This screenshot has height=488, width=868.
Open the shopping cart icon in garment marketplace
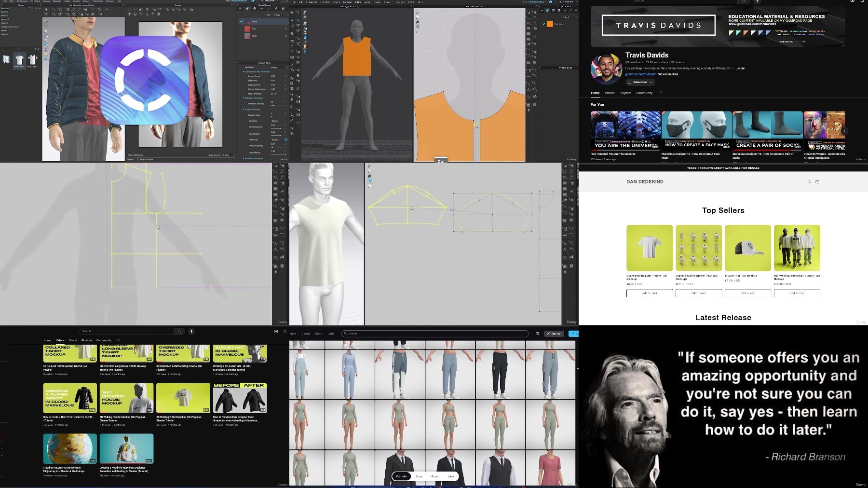[538, 334]
